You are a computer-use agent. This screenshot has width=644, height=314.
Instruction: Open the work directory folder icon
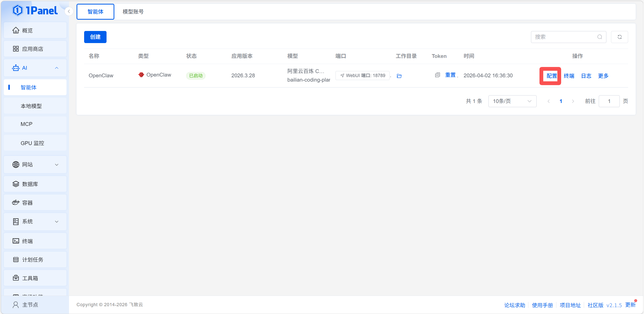(399, 76)
